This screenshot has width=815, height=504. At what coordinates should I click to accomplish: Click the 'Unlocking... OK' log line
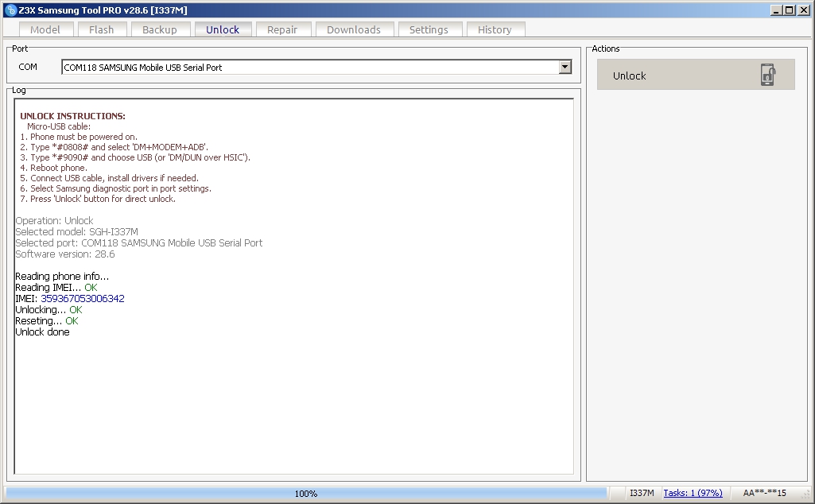[x=49, y=310]
